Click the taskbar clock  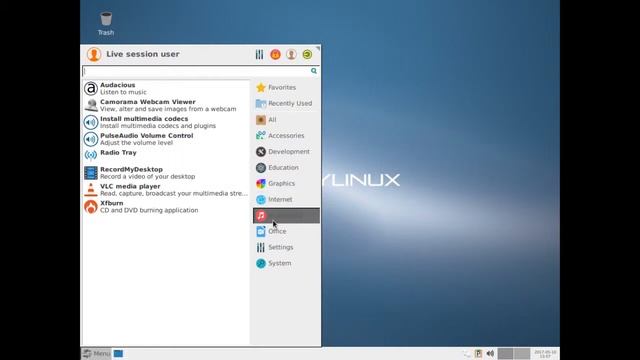pyautogui.click(x=545, y=353)
